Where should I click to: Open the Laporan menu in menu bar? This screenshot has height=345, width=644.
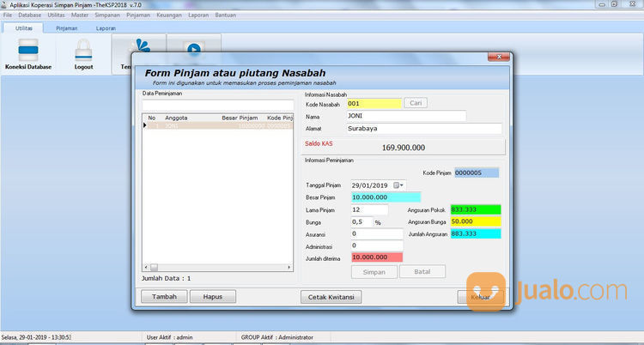[198, 15]
